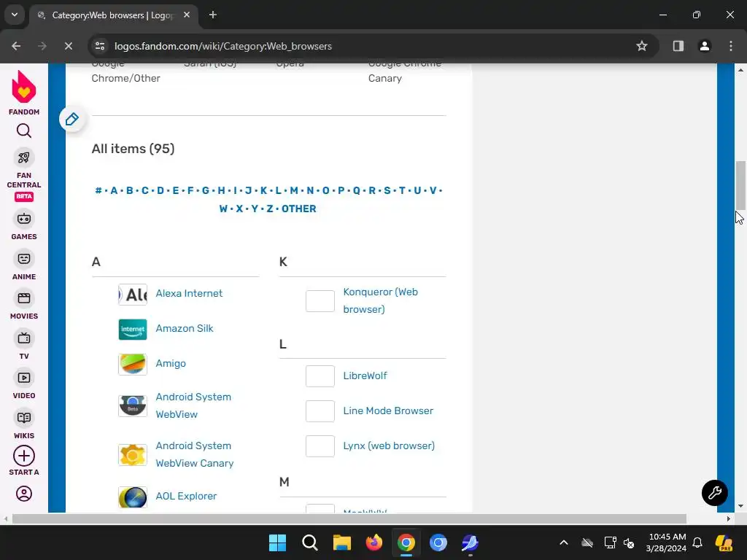
Task: Open the Video play icon
Action: [24, 378]
